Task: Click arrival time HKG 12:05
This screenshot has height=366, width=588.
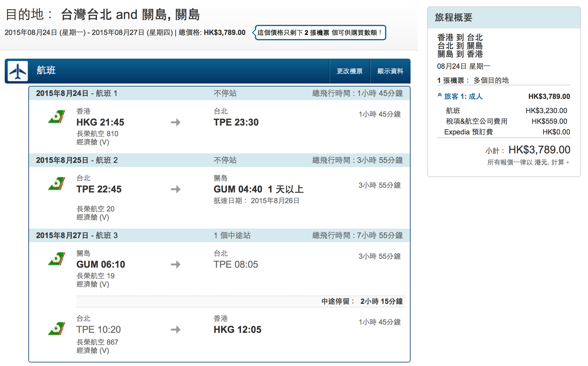Action: [238, 330]
